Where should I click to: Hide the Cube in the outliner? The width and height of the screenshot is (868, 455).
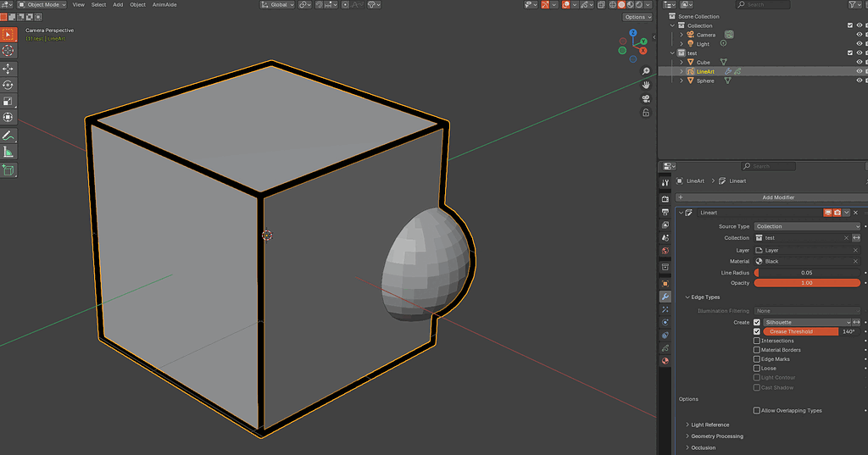(x=860, y=62)
